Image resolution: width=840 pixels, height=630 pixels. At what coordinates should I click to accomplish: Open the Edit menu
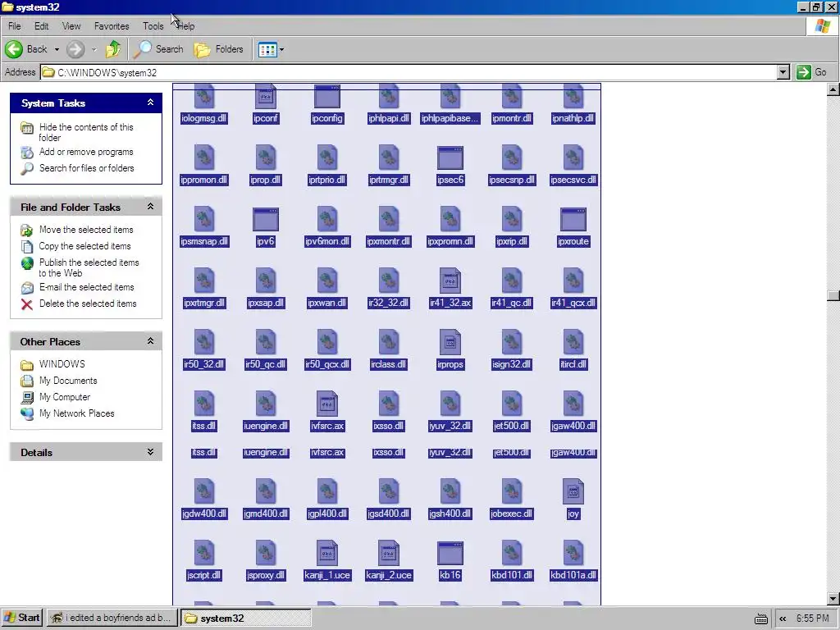pyautogui.click(x=41, y=26)
